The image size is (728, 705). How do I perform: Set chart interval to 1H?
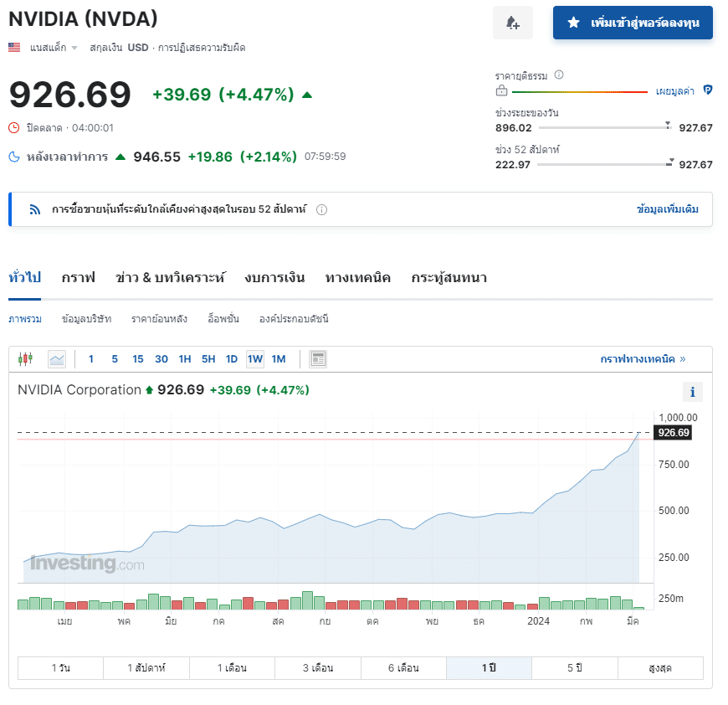(x=185, y=359)
